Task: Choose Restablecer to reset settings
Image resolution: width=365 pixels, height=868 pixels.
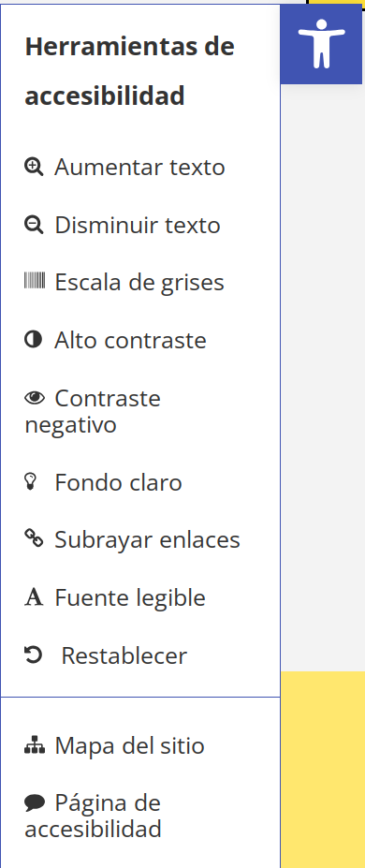Action: pyautogui.click(x=106, y=655)
